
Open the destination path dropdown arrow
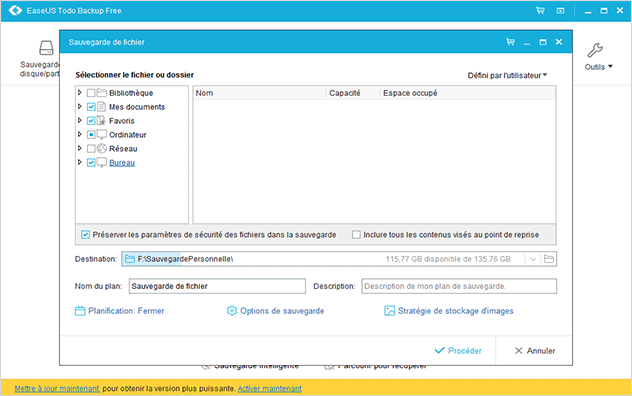(x=533, y=259)
